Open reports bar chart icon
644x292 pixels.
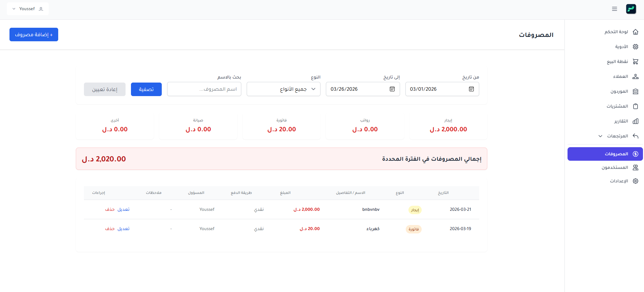tap(636, 121)
